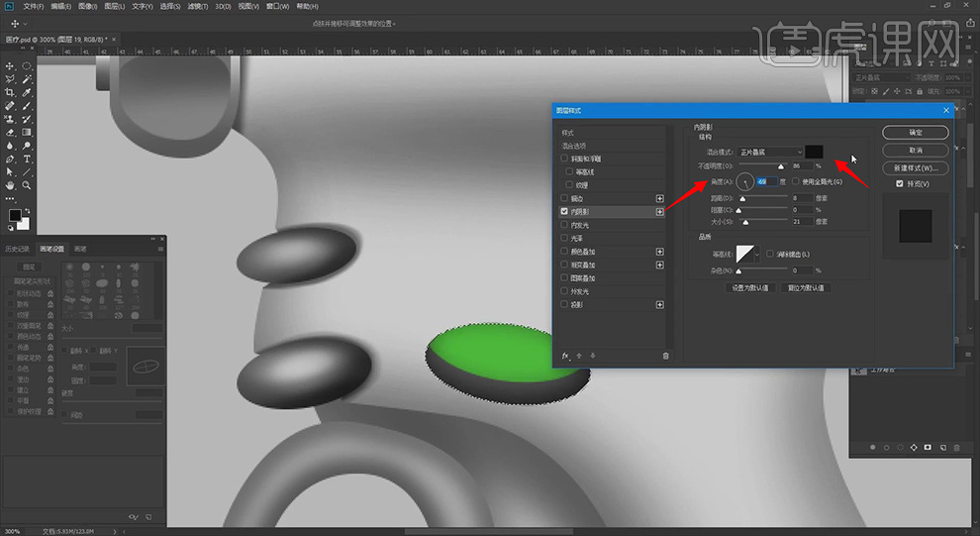This screenshot has width=980, height=536.
Task: Select the Zoom tool
Action: point(27,185)
